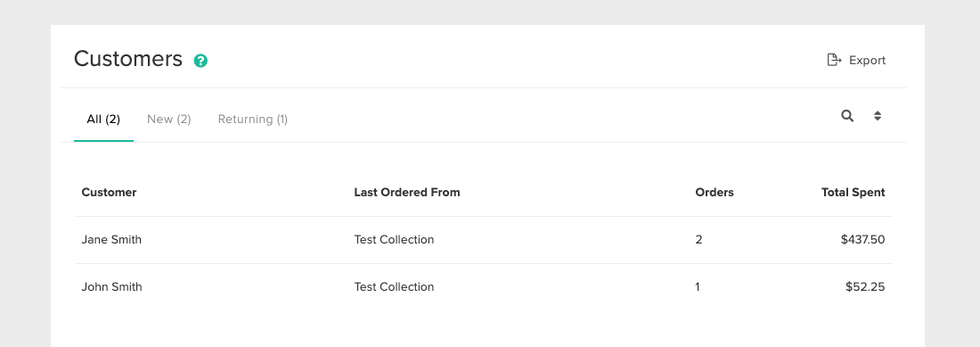
Task: Select the $437.50 total spent value
Action: (863, 239)
